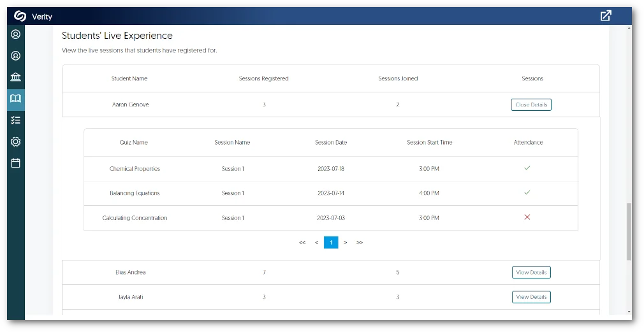
Task: Click the red X attendance mark for Calculating Concentration
Action: click(527, 217)
